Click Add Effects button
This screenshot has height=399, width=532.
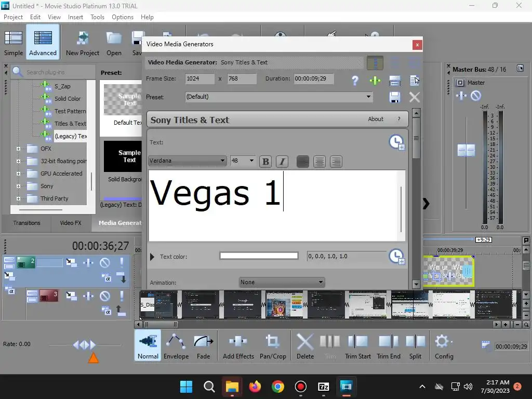pos(238,345)
